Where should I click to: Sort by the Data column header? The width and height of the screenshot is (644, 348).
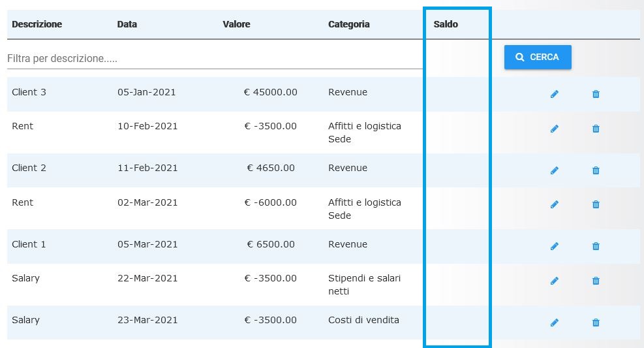tap(127, 25)
